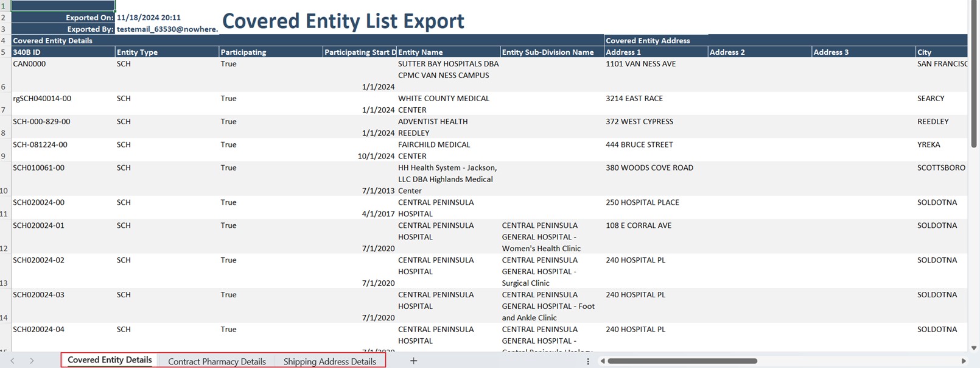Click the previous sheet navigation arrow
The image size is (980, 368).
(x=12, y=361)
